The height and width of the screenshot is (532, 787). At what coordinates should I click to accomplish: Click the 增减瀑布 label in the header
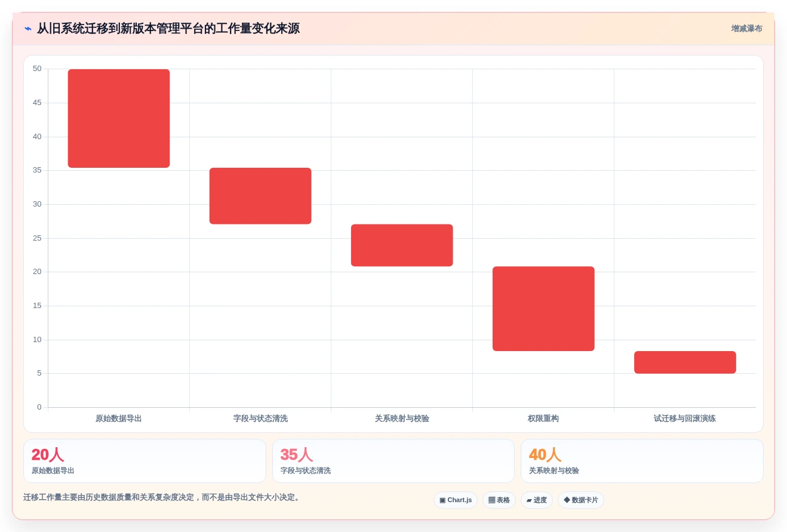coord(746,29)
